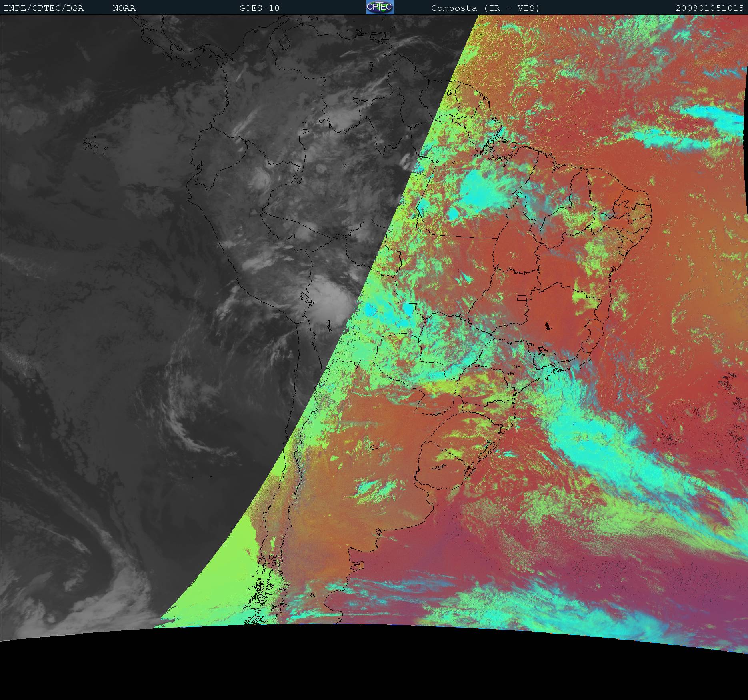Screen dimensions: 748x700
Task: Click the small Distrito Federal rectangle outline
Action: (x=522, y=298)
